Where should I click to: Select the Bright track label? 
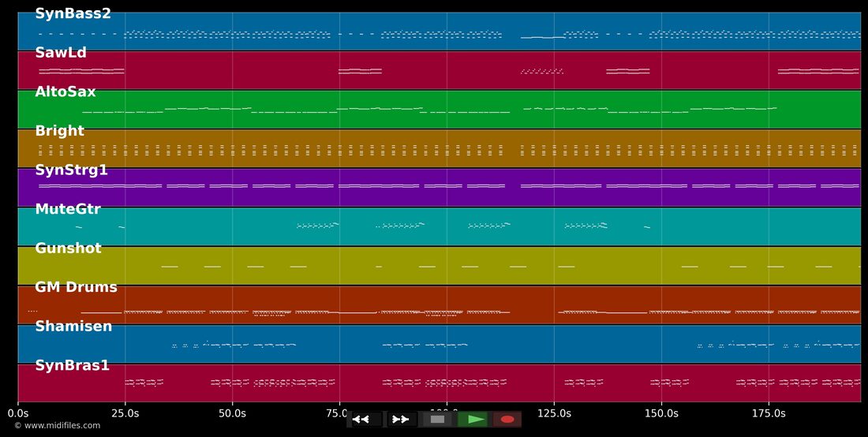pos(60,131)
